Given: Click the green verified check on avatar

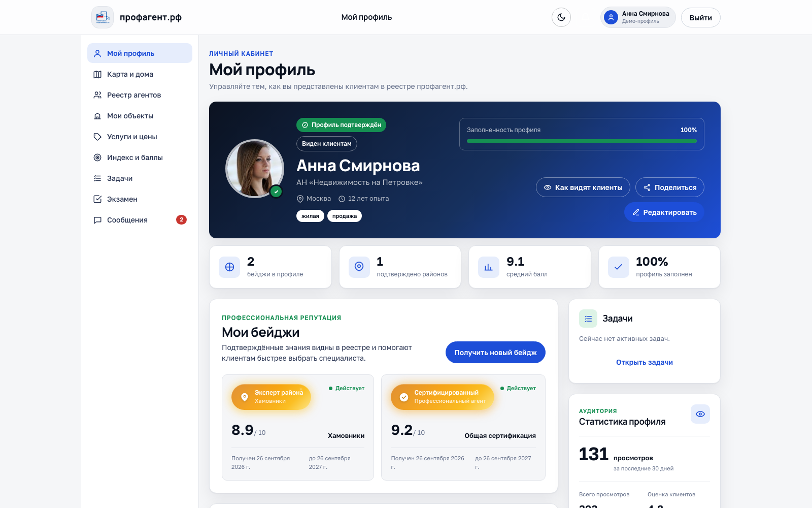Looking at the screenshot, I should point(276,192).
